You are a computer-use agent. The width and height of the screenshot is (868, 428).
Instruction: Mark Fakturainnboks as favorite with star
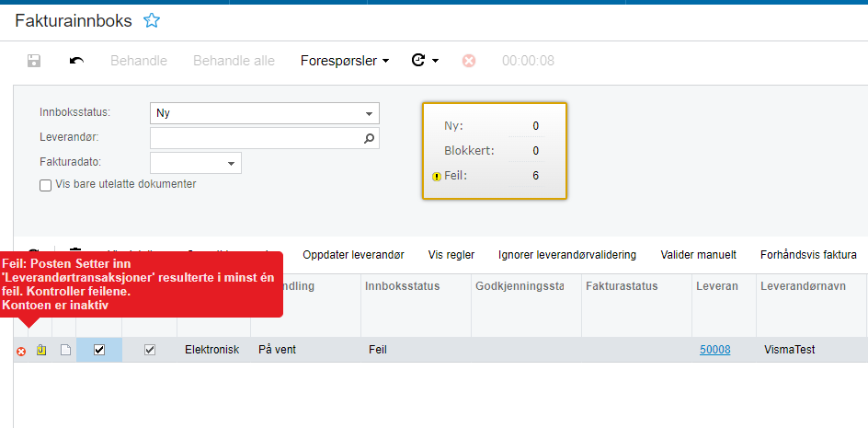(x=151, y=21)
